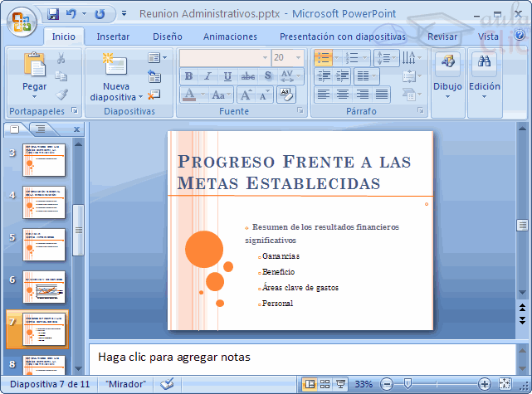Copy selection with the copy icon
Screen dimensions: 532x394
pyautogui.click(x=61, y=76)
